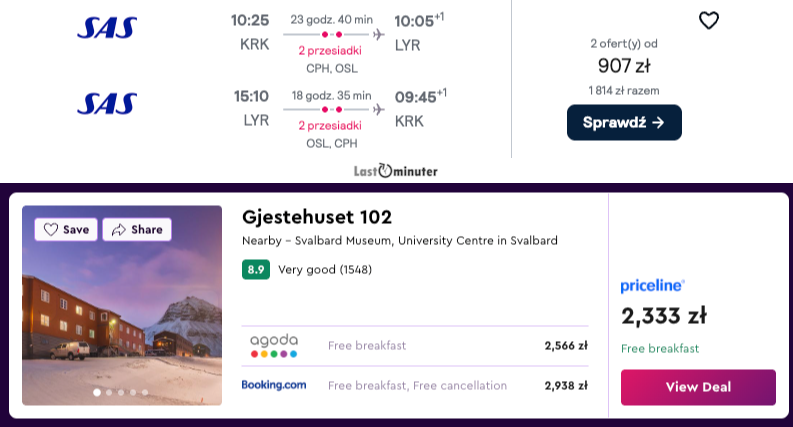Share the Gjestehuset 102 hotel listing
793x427 pixels.
click(137, 230)
